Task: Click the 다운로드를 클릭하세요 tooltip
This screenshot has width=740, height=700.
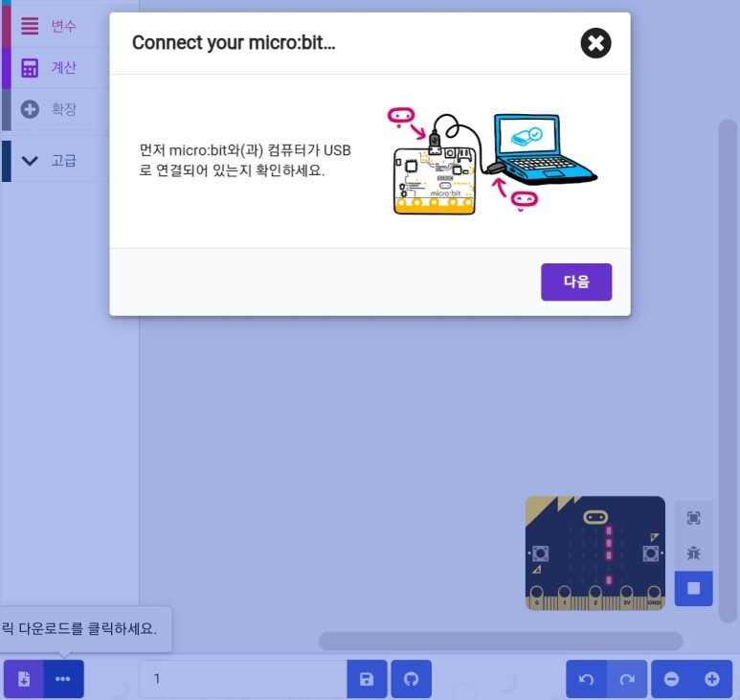Action: click(x=85, y=629)
